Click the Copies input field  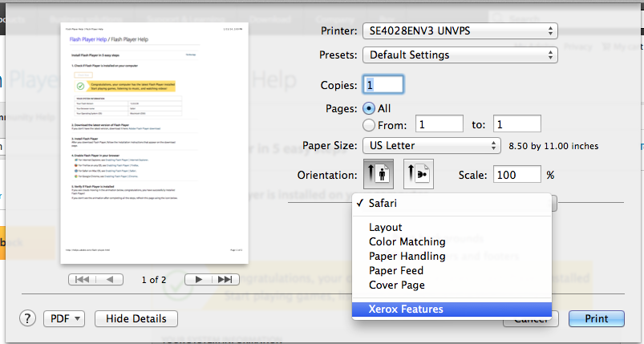(383, 84)
